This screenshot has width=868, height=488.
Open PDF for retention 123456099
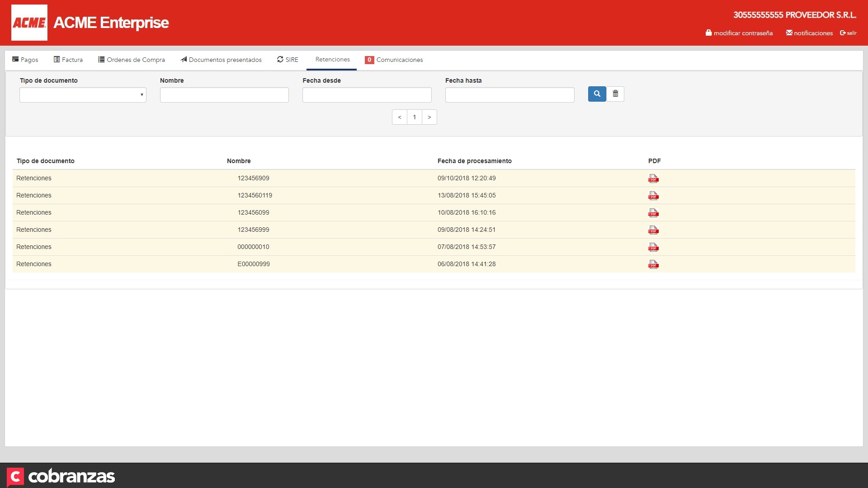653,213
